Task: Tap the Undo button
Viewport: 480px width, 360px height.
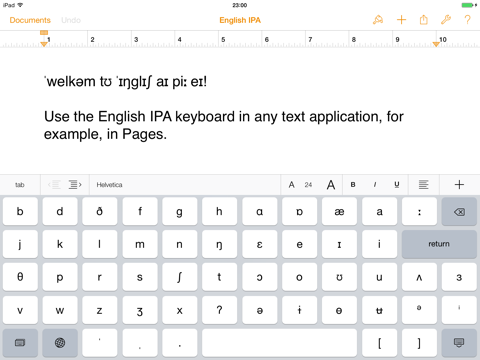Action: (71, 20)
